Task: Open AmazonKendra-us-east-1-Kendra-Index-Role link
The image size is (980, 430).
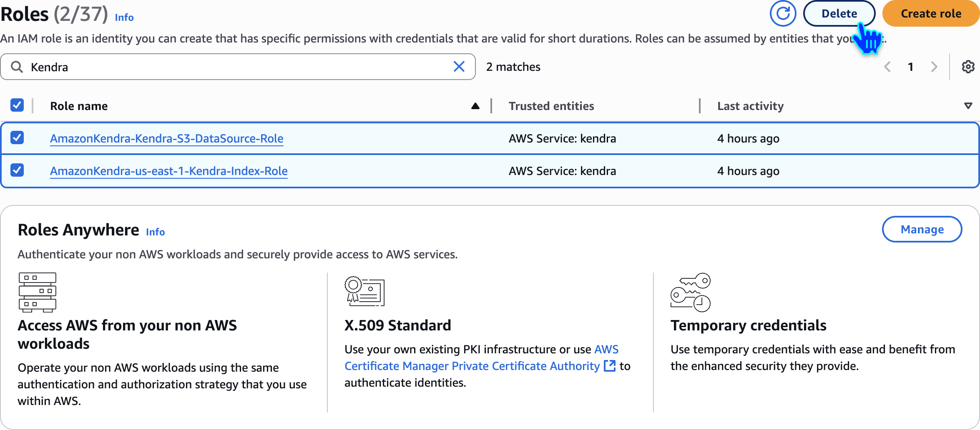Action: coord(169,171)
